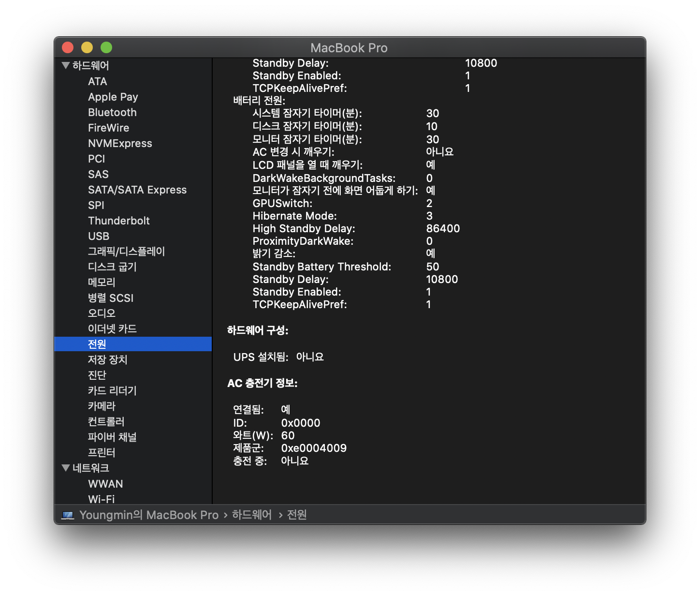Screen dimensions: 700x596
Task: Open 그래픽/디스플레이 entry
Action: 127,252
